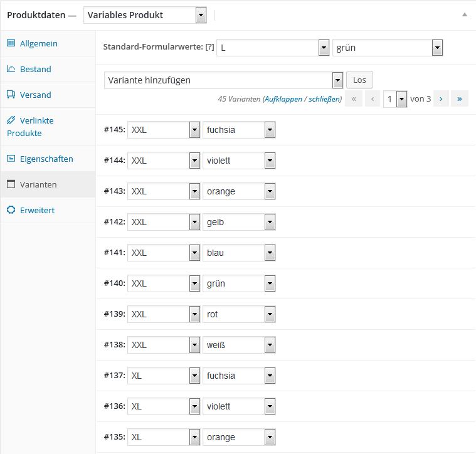Open the default color dropdown showing grün
476x454 pixels.
coord(388,48)
